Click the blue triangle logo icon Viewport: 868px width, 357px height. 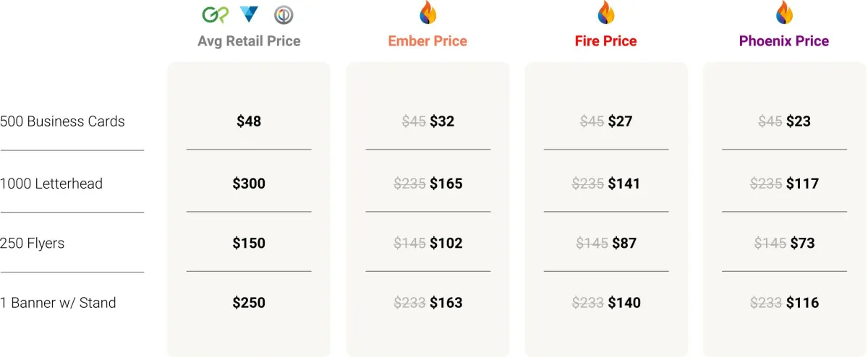tap(249, 14)
